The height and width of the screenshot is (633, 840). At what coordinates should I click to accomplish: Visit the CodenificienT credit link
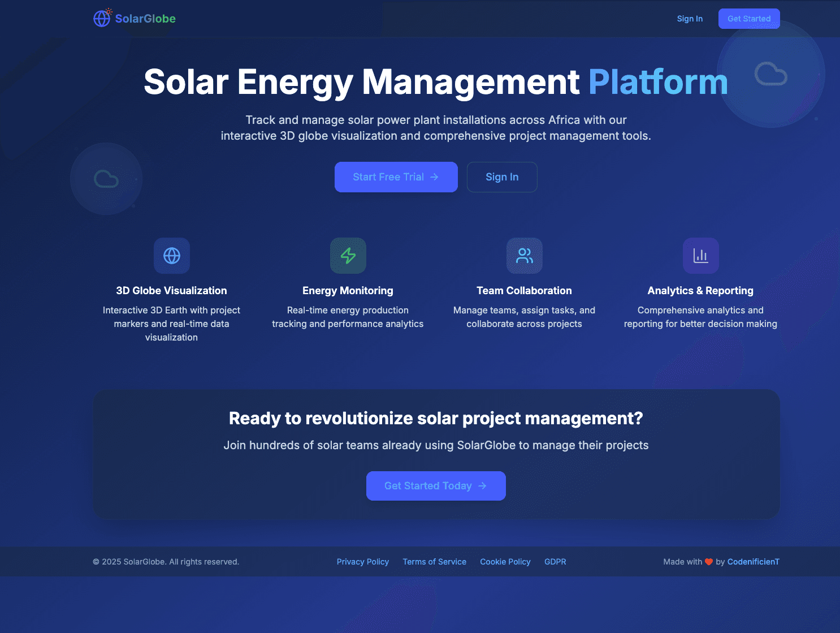pos(753,562)
